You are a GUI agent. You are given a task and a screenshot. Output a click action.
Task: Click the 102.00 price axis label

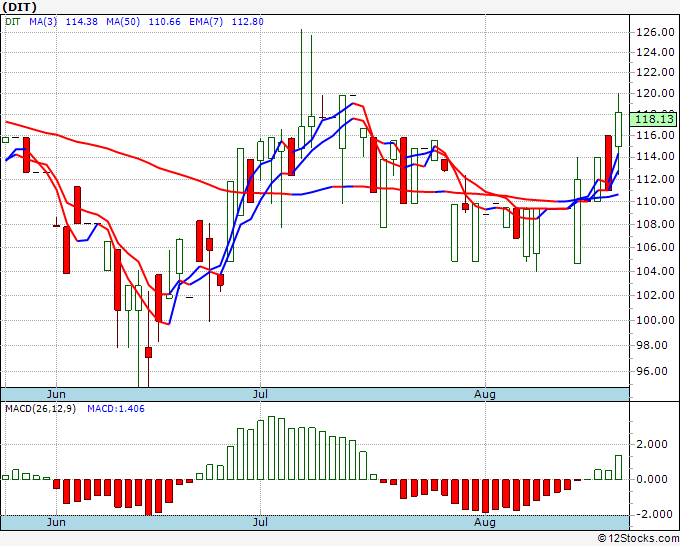pos(655,295)
